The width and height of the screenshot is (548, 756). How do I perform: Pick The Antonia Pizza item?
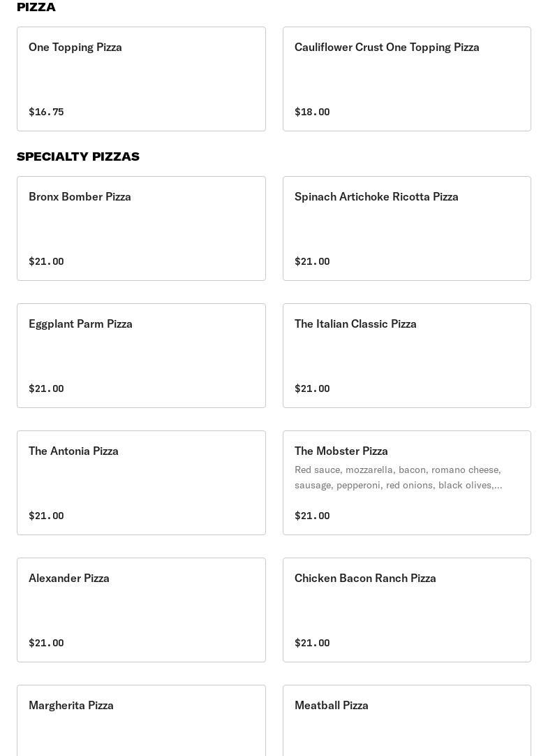[141, 482]
